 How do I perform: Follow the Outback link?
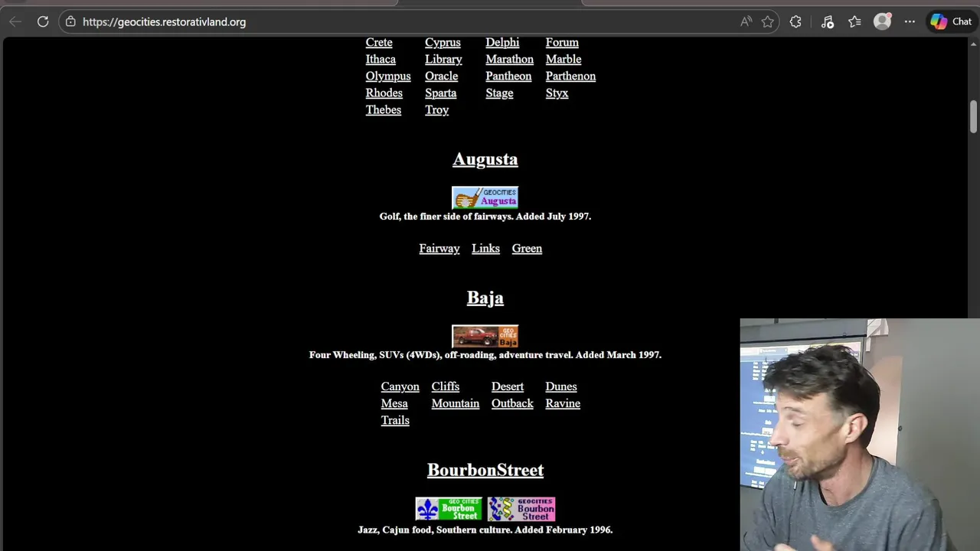pos(512,403)
